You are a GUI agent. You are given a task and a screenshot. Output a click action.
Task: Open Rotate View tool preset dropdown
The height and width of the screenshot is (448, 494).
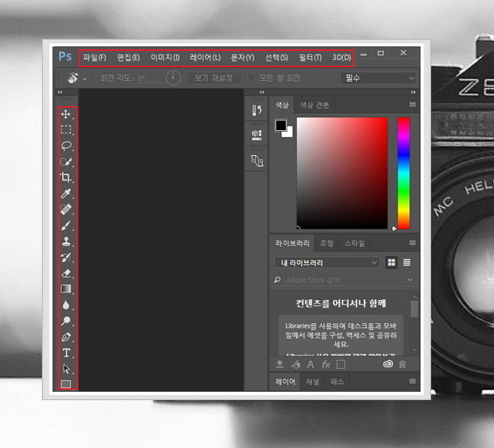(85, 79)
